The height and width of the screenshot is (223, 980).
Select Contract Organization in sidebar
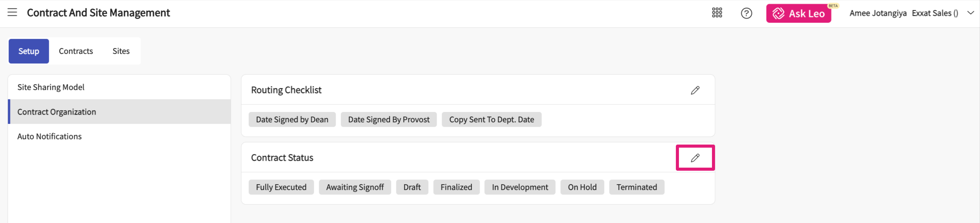pos(56,112)
